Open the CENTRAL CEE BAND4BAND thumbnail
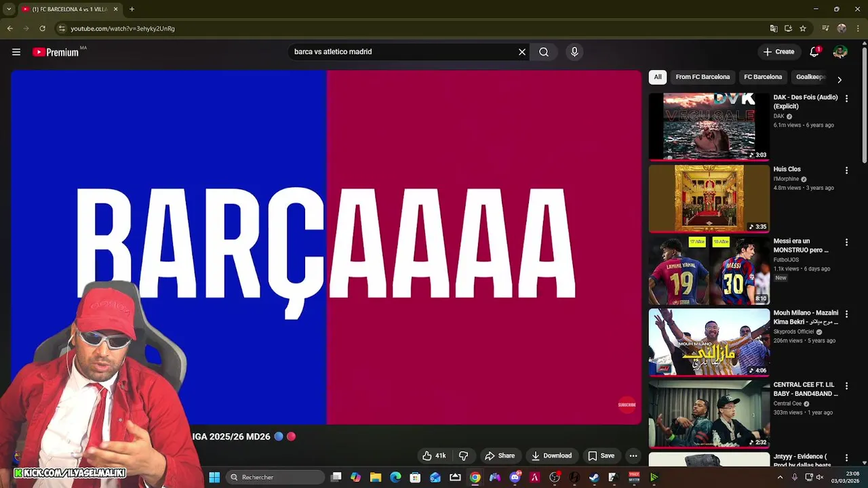The width and height of the screenshot is (868, 488). [709, 414]
